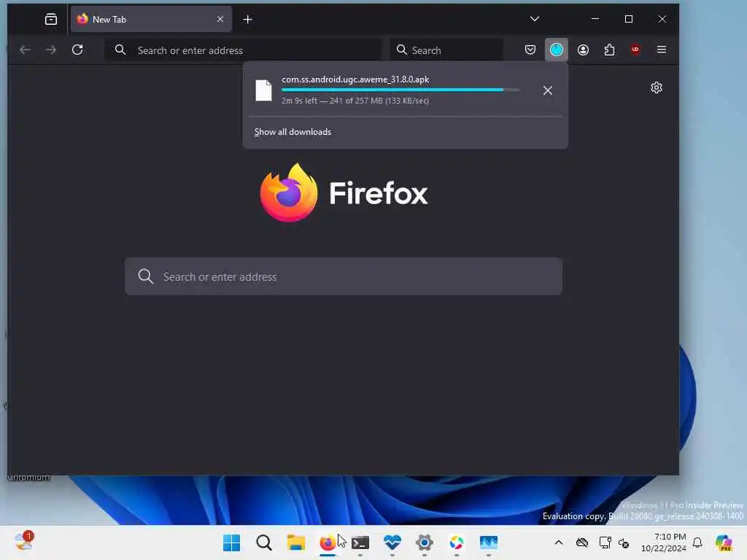
Task: Open Copilot preview icon in taskbar
Action: (724, 542)
